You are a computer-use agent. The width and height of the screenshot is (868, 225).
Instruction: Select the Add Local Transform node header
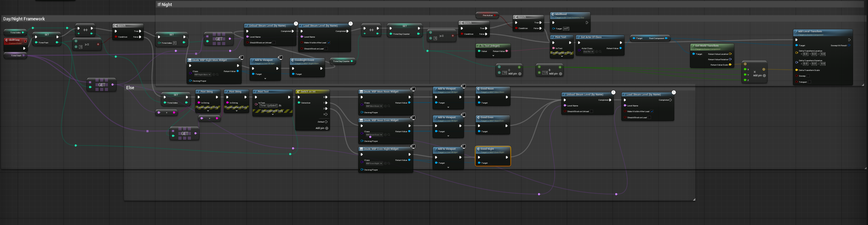coord(823,32)
